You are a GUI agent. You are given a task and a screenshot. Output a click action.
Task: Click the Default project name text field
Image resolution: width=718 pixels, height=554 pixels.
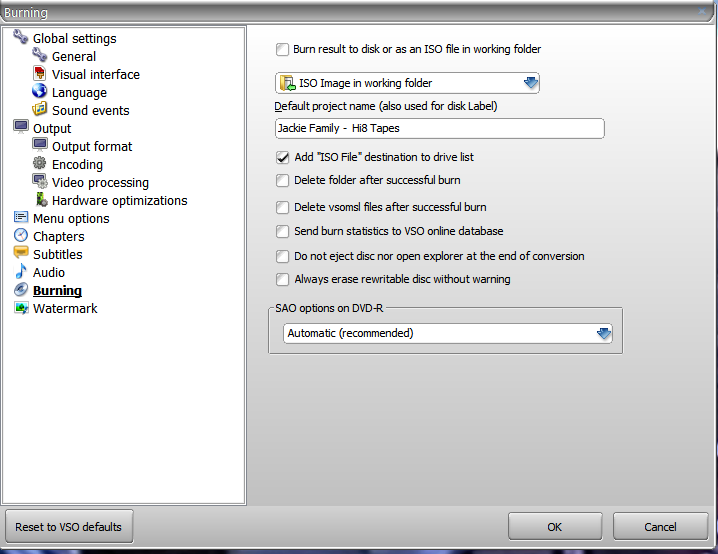click(x=440, y=128)
